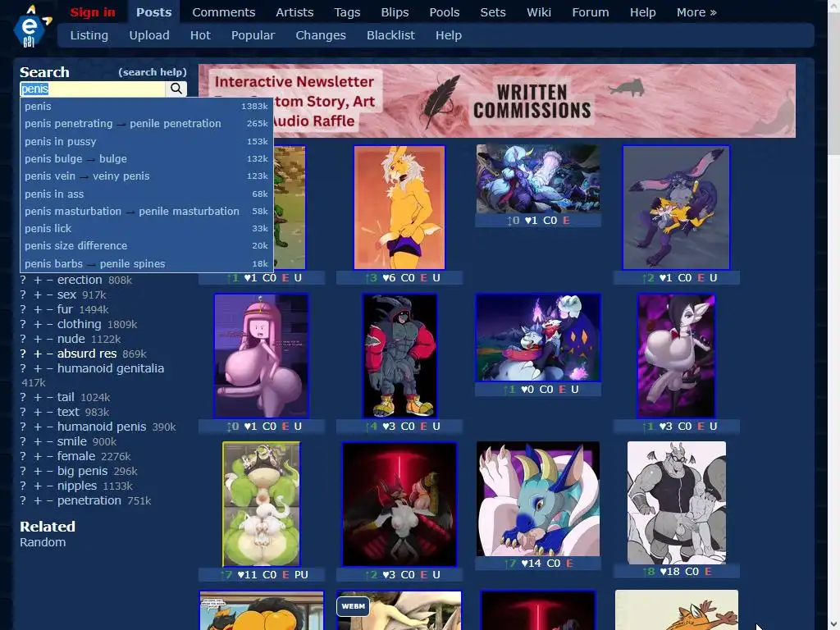The width and height of the screenshot is (840, 630).
Task: Go to Sets
Action: pos(493,12)
